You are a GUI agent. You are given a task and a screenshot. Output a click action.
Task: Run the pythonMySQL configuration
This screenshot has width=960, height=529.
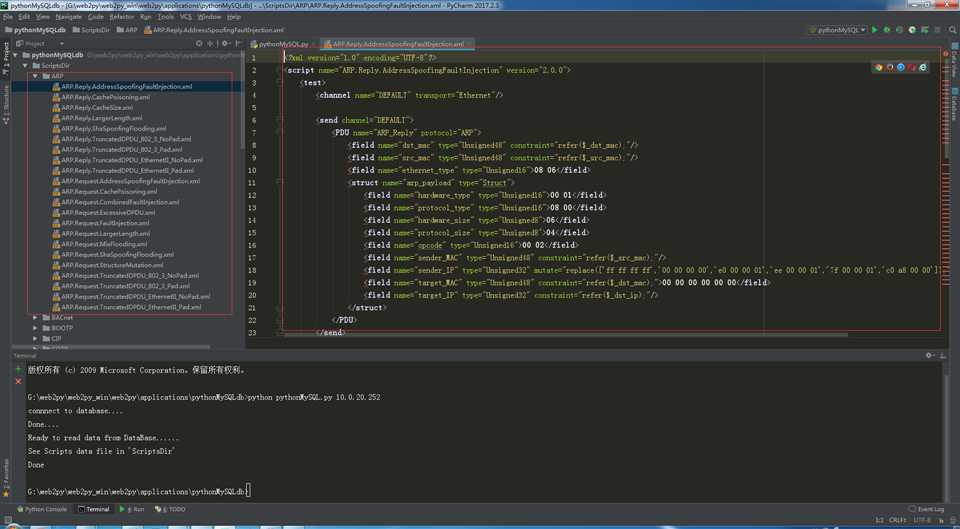(874, 29)
